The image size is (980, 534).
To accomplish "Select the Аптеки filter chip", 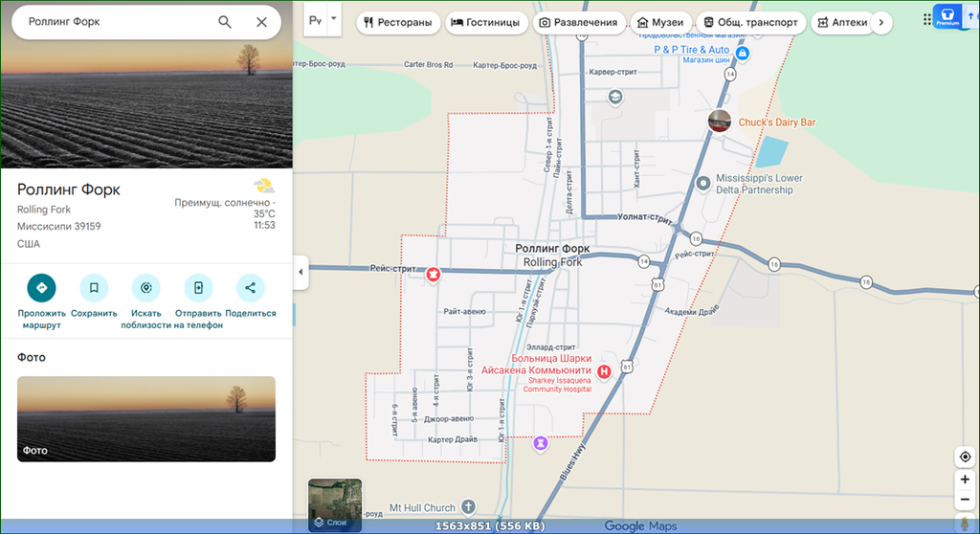I will coord(842,23).
